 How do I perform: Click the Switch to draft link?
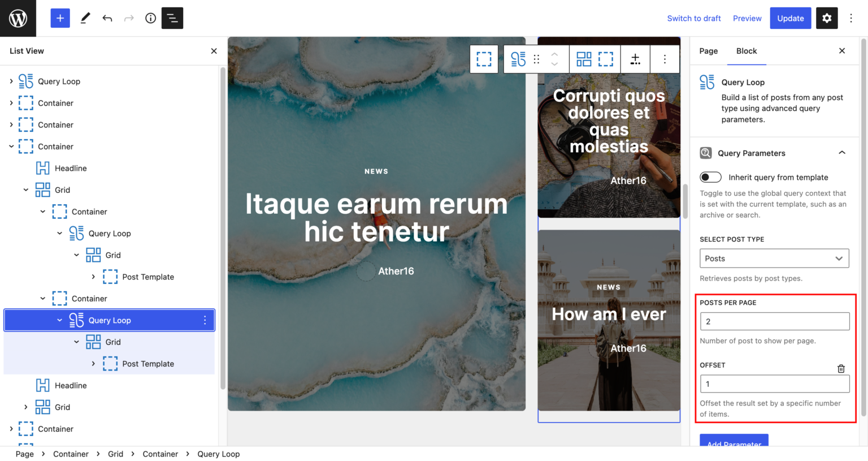click(694, 18)
